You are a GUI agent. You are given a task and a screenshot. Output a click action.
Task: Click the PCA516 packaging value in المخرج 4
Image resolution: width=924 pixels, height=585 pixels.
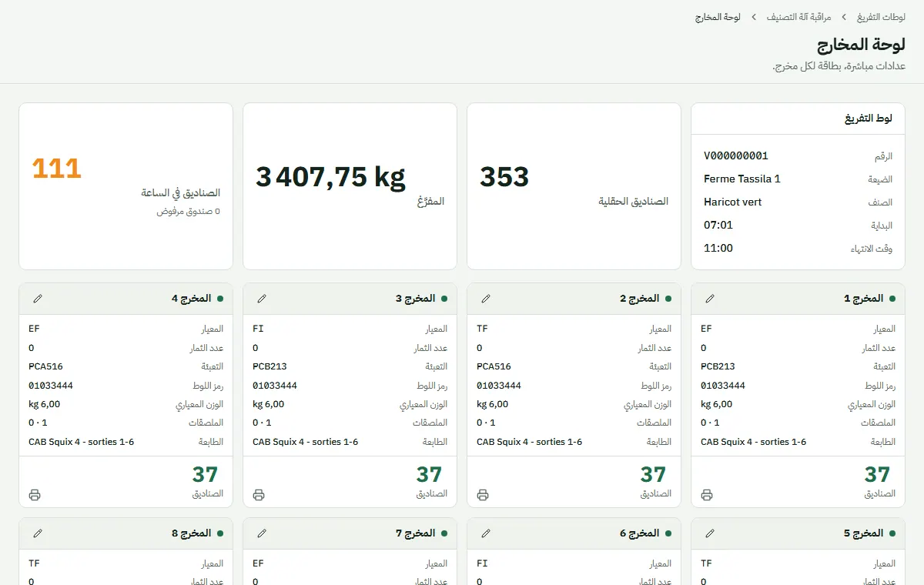(x=45, y=366)
